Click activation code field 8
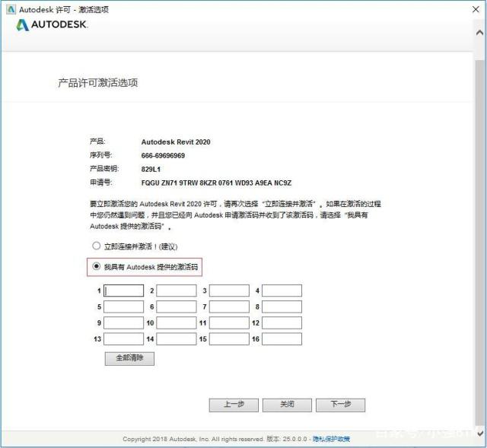This screenshot has height=448, width=487. 282,307
